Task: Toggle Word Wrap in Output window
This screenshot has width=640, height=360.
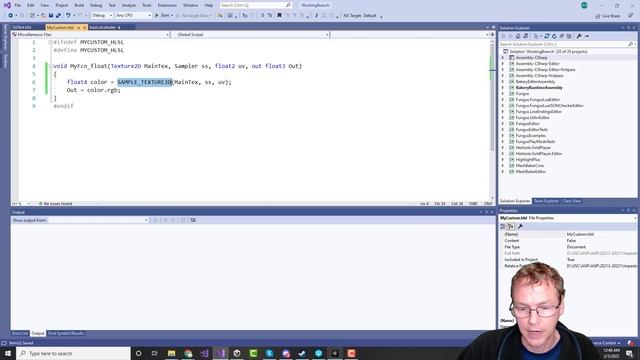Action: tap(193, 220)
